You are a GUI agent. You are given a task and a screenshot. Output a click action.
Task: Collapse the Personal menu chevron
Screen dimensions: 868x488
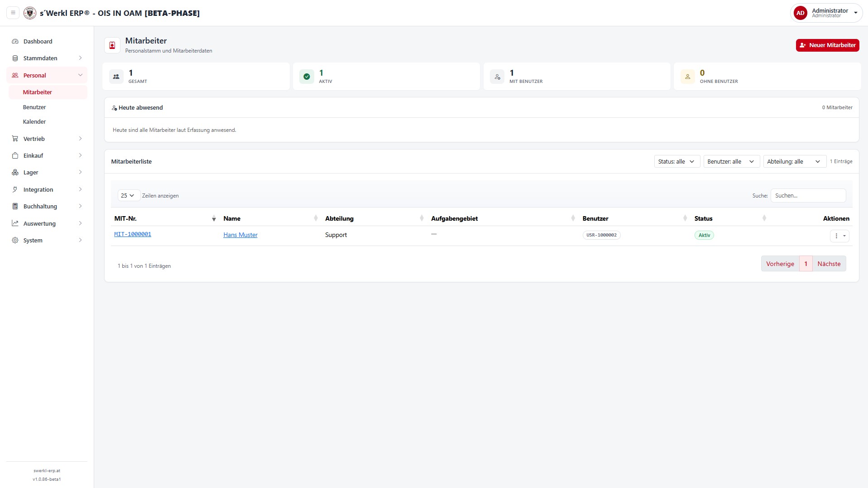pos(80,75)
